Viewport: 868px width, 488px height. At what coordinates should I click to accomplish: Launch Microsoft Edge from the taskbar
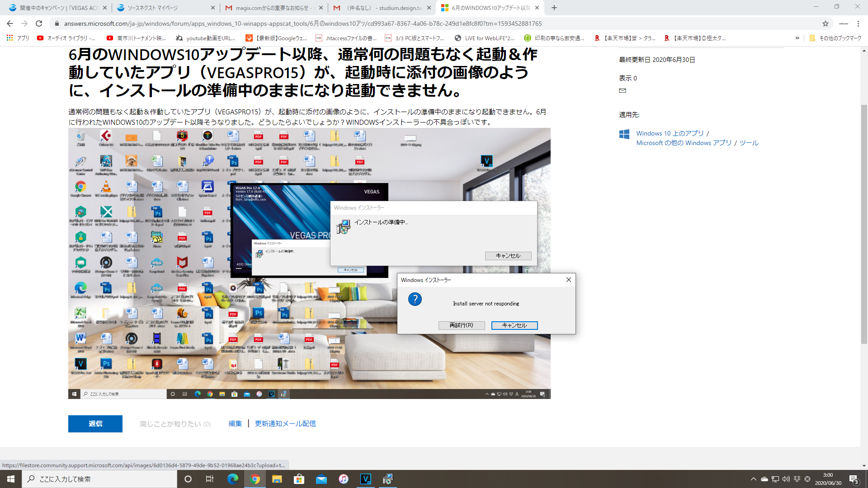232,479
